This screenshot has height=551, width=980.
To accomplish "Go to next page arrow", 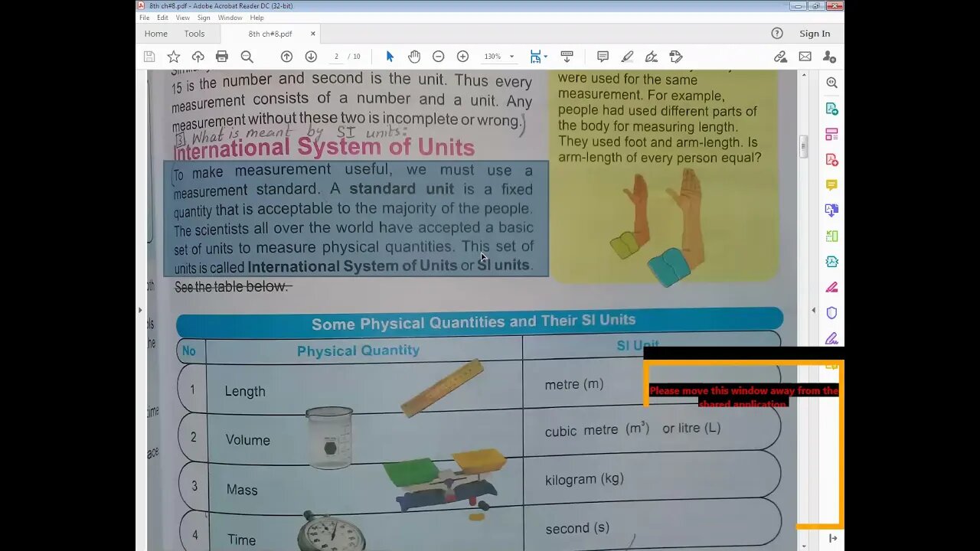I will tap(311, 57).
